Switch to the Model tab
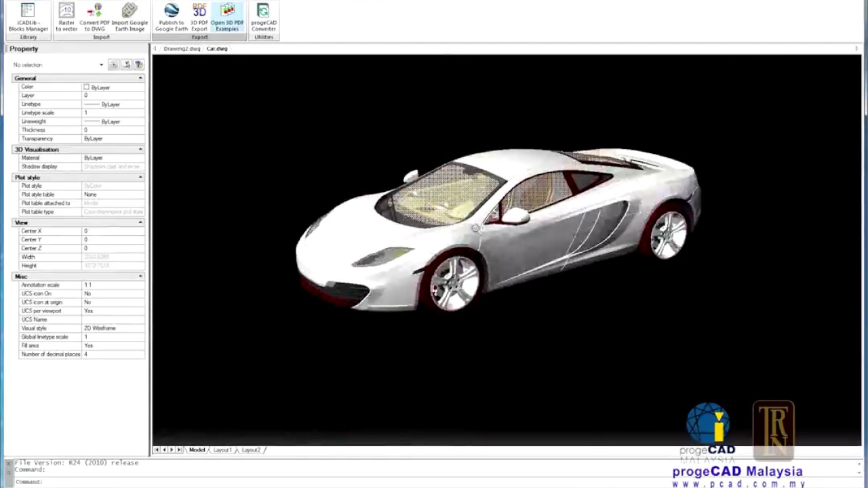The image size is (868, 488). click(x=197, y=450)
